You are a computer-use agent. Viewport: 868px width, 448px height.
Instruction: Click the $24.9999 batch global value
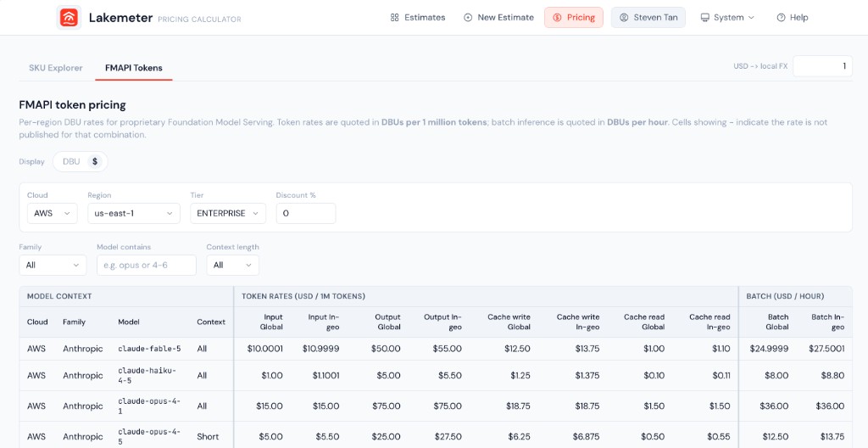pos(770,349)
